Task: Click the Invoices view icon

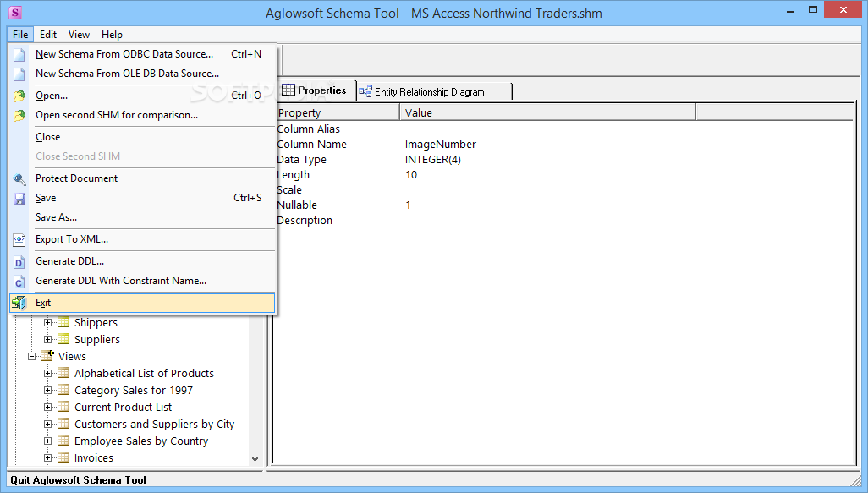Action: pyautogui.click(x=63, y=457)
